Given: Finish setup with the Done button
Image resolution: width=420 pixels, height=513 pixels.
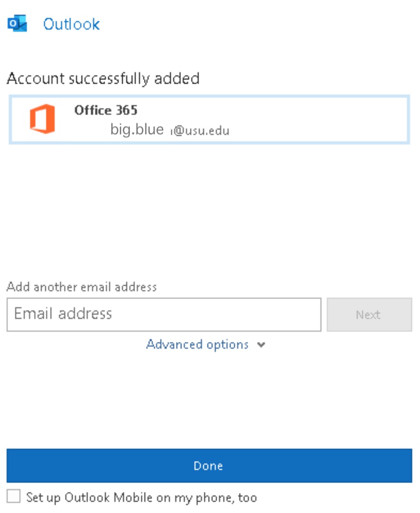Looking at the screenshot, I should (x=209, y=466).
